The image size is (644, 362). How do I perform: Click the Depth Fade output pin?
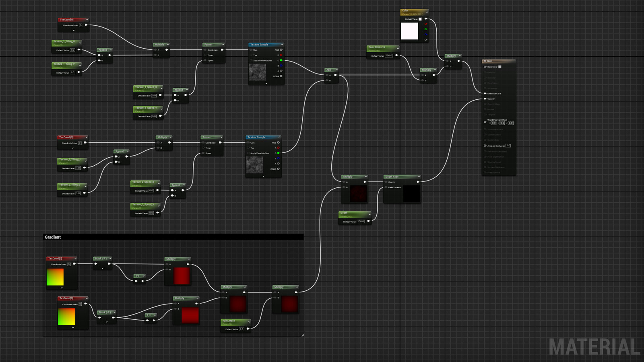[418, 182]
